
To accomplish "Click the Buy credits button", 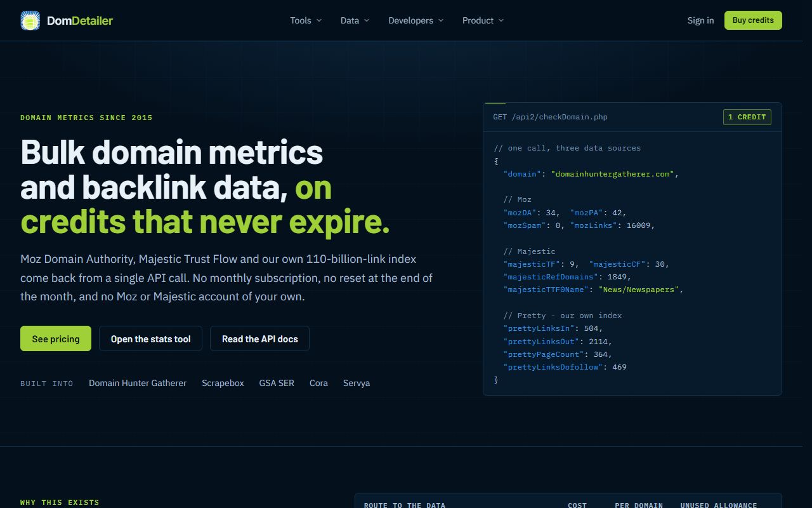I will (753, 20).
